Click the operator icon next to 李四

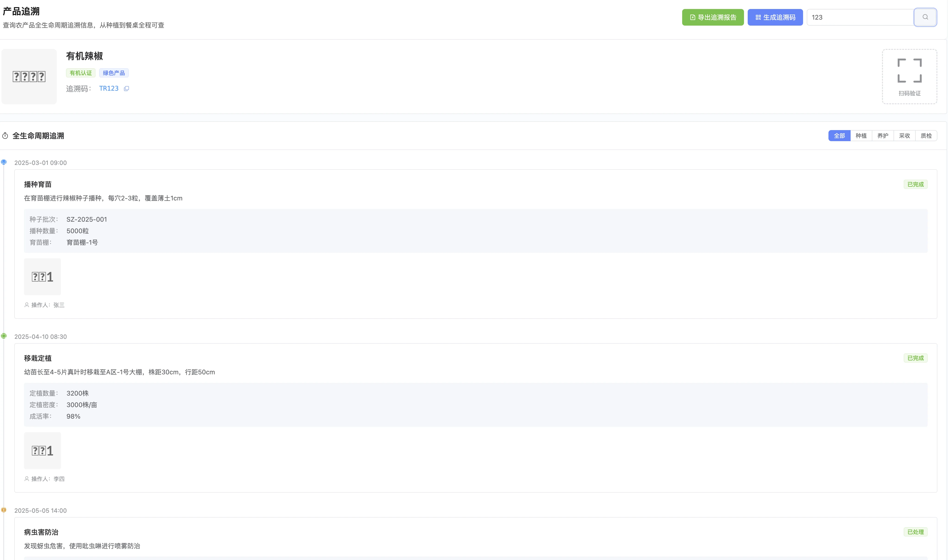tap(27, 479)
